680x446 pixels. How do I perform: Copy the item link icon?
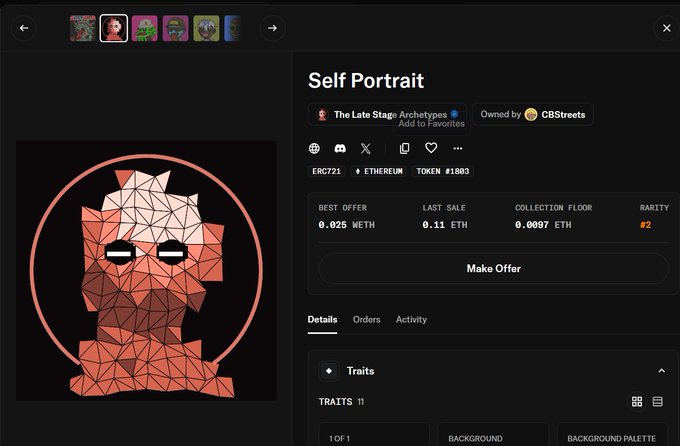(x=404, y=148)
